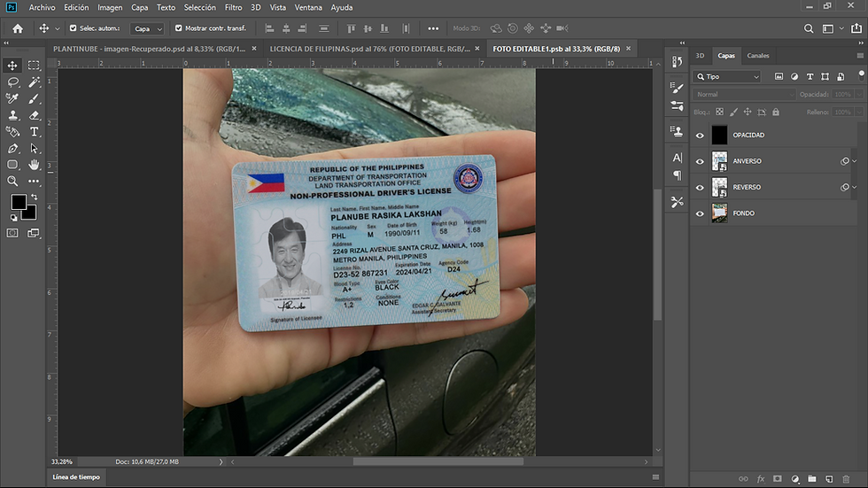Image resolution: width=868 pixels, height=488 pixels.
Task: Open the Opacidad value dropdown
Action: coord(859,95)
